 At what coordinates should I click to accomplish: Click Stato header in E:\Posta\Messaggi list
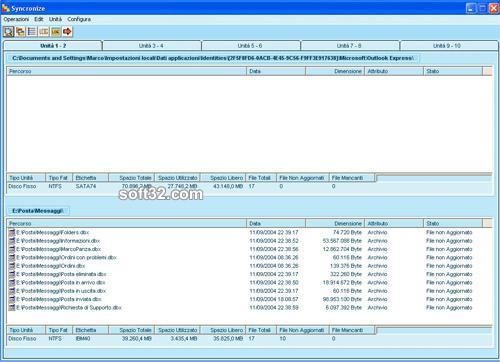(x=453, y=223)
